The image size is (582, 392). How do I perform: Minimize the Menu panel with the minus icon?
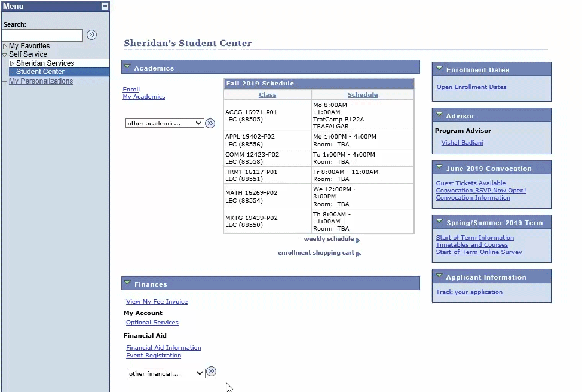coord(105,6)
